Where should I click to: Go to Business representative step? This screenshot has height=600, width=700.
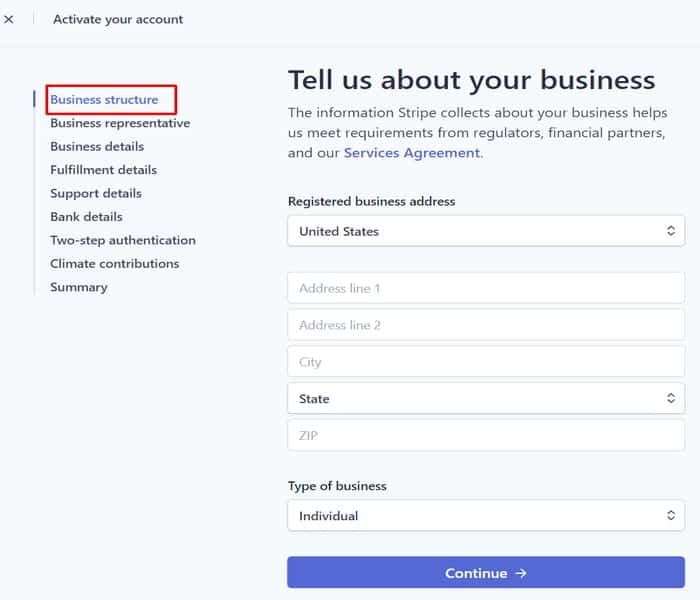[120, 123]
